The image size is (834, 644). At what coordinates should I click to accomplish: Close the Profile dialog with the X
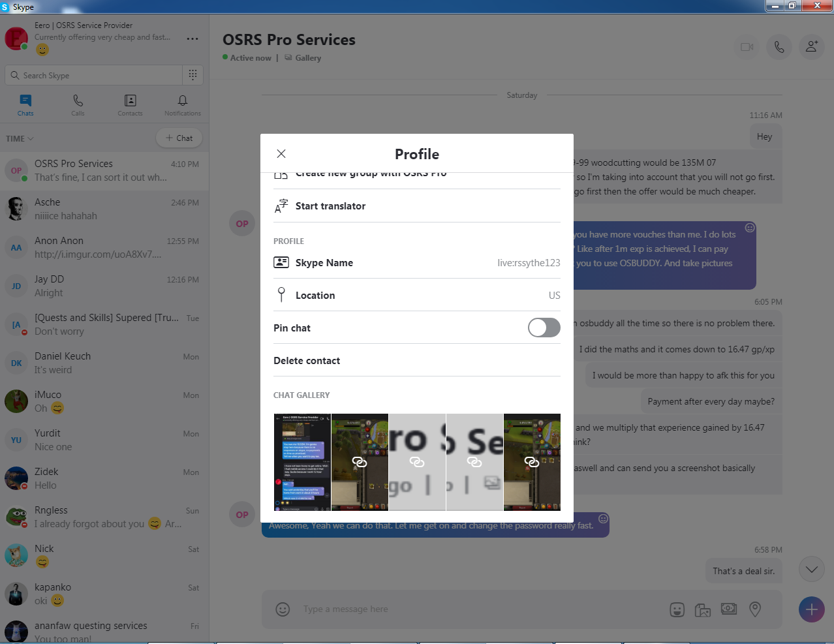(281, 154)
